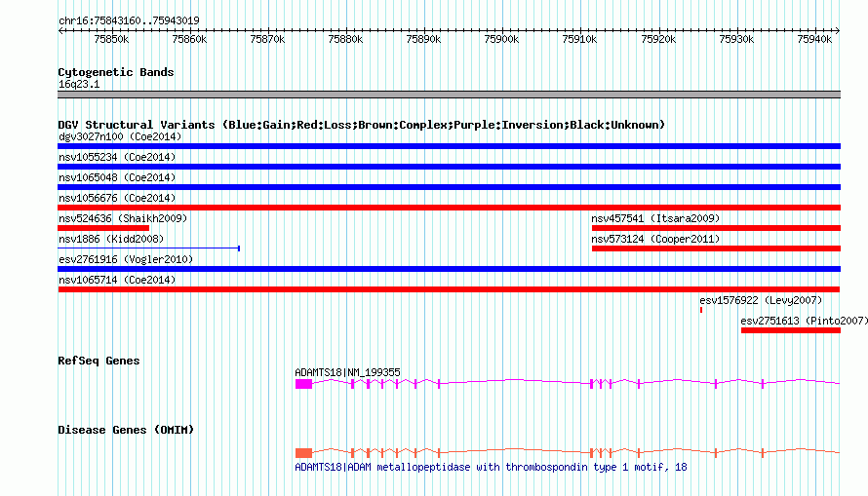Open the esv2751613 (Pinto2007) variant label
Viewport: 868px width, 496px height.
coord(804,321)
